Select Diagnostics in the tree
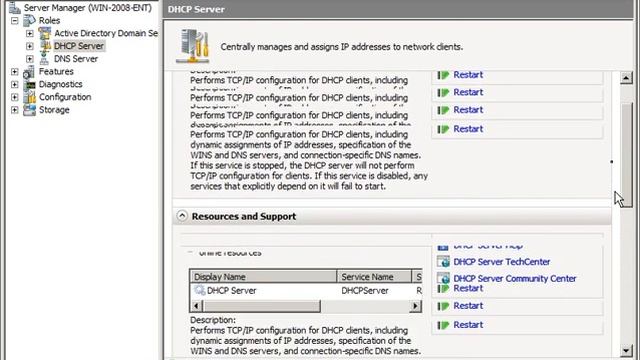 60,84
